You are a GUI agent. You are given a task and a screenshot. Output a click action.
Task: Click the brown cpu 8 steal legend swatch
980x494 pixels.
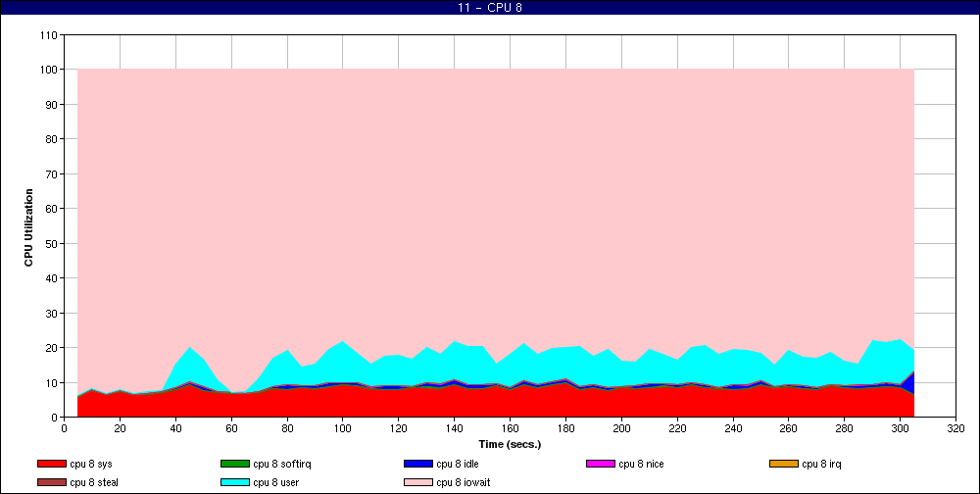click(51, 483)
